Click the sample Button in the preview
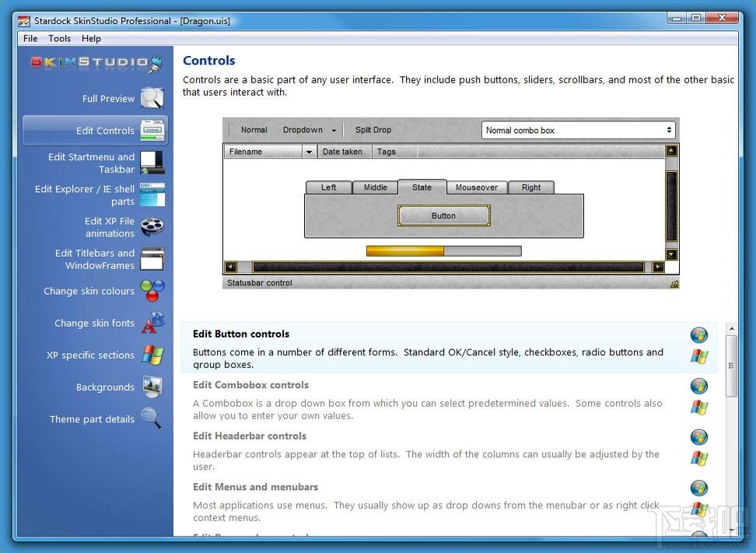 coord(443,215)
